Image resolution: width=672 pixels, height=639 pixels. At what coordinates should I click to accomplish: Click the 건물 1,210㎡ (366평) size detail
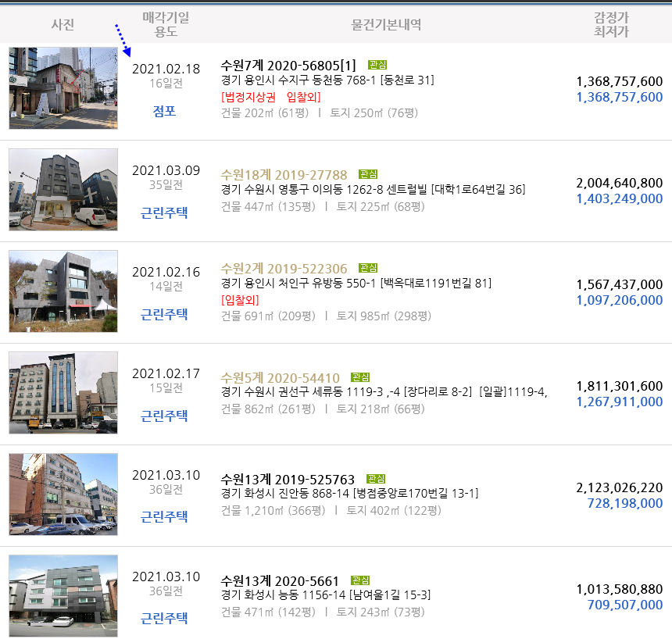click(x=273, y=511)
